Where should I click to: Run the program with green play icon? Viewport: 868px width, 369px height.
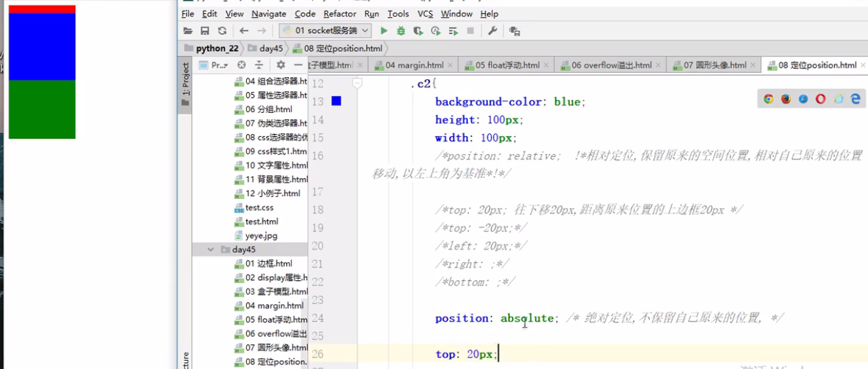(384, 31)
